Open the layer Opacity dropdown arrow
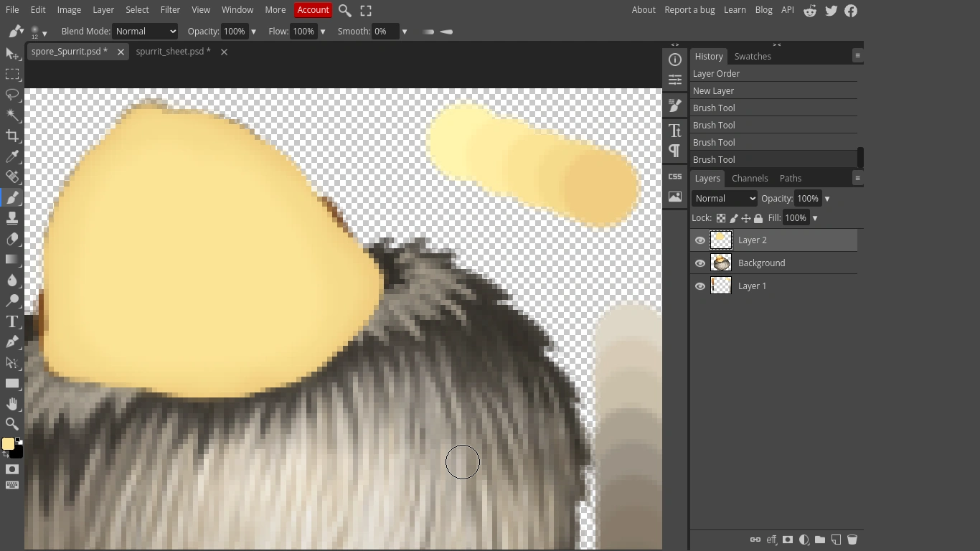The image size is (980, 551). click(x=826, y=198)
